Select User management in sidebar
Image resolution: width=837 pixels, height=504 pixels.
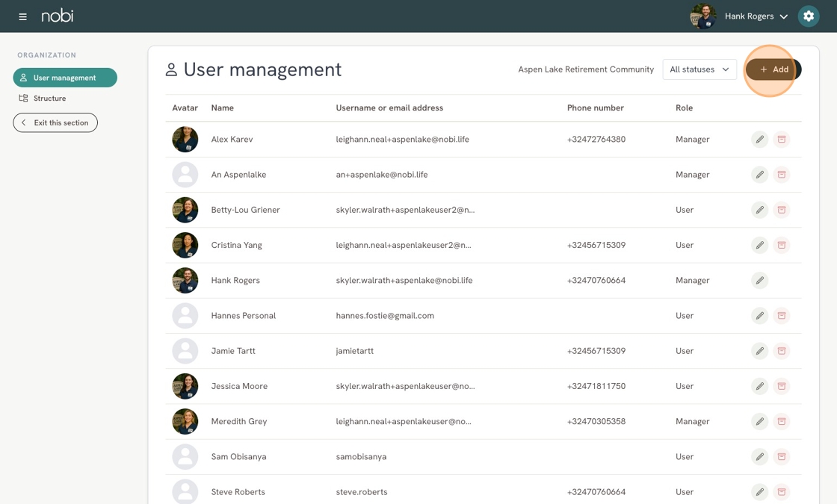click(x=65, y=78)
